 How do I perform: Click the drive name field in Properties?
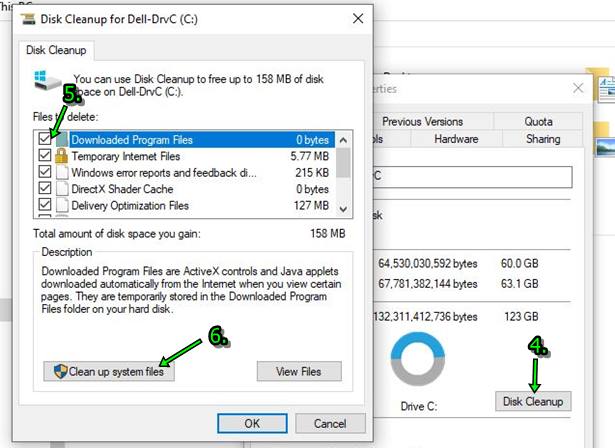coord(472,177)
